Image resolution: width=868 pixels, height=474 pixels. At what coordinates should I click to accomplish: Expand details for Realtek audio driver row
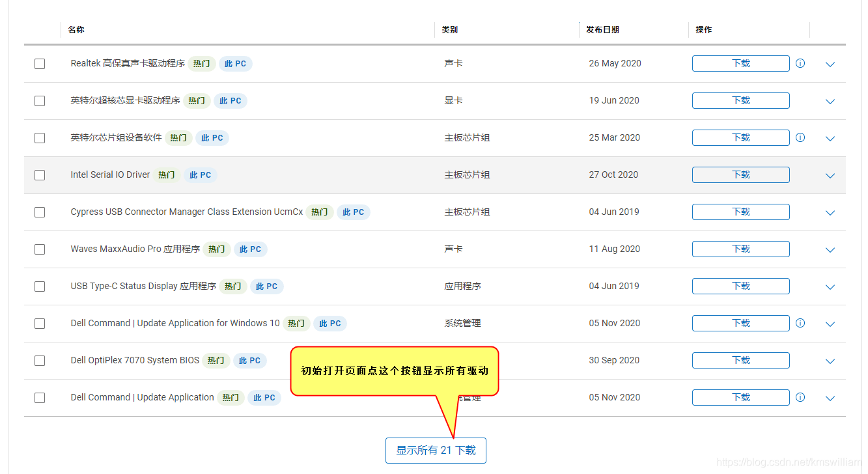830,64
